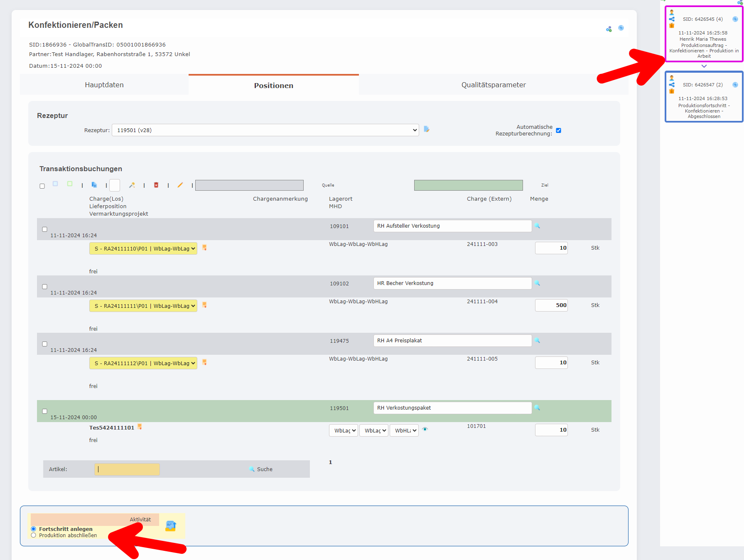
Task: Click the blue copy documents toolbar icon
Action: tap(94, 185)
